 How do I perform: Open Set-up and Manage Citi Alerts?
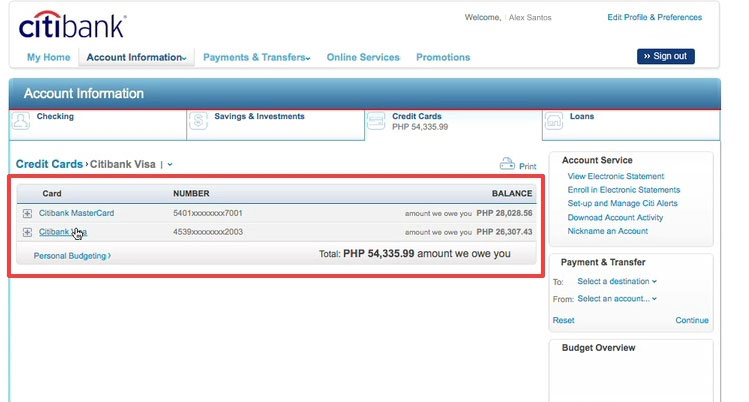click(622, 203)
